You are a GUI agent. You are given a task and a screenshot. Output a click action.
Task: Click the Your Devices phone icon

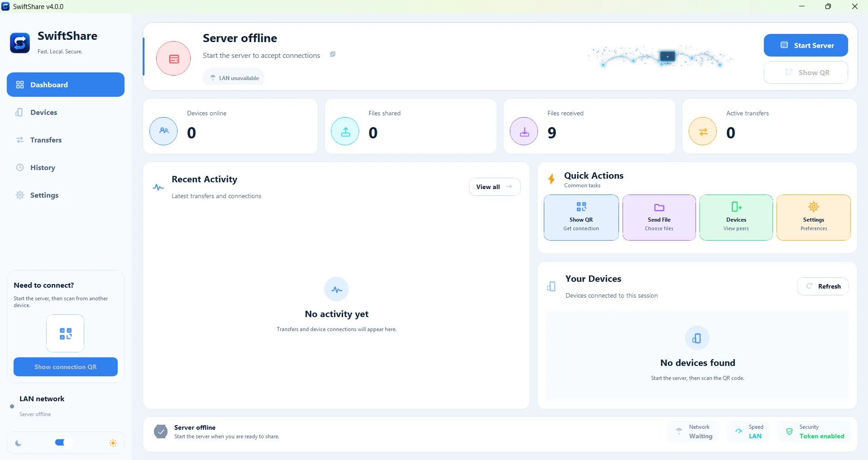tap(551, 286)
